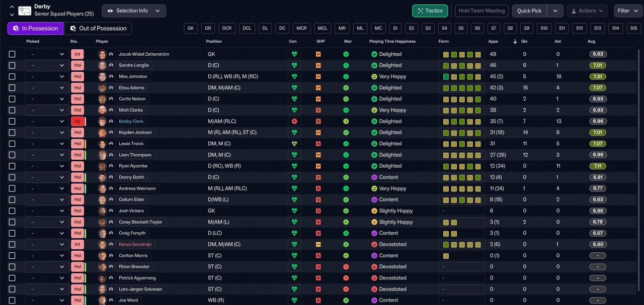Select the DCR position slot
The width and height of the screenshot is (644, 305).
227,29
